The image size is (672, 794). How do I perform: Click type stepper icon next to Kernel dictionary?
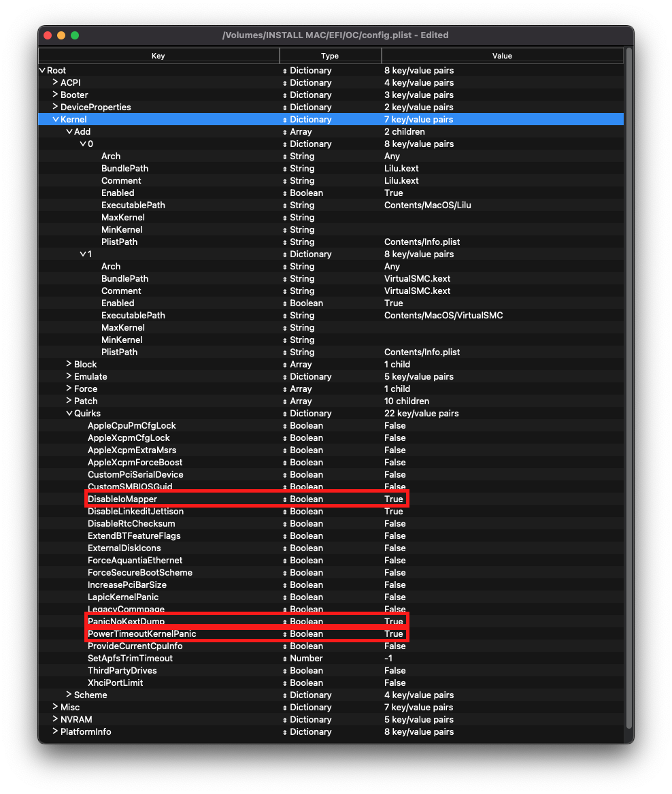(284, 119)
